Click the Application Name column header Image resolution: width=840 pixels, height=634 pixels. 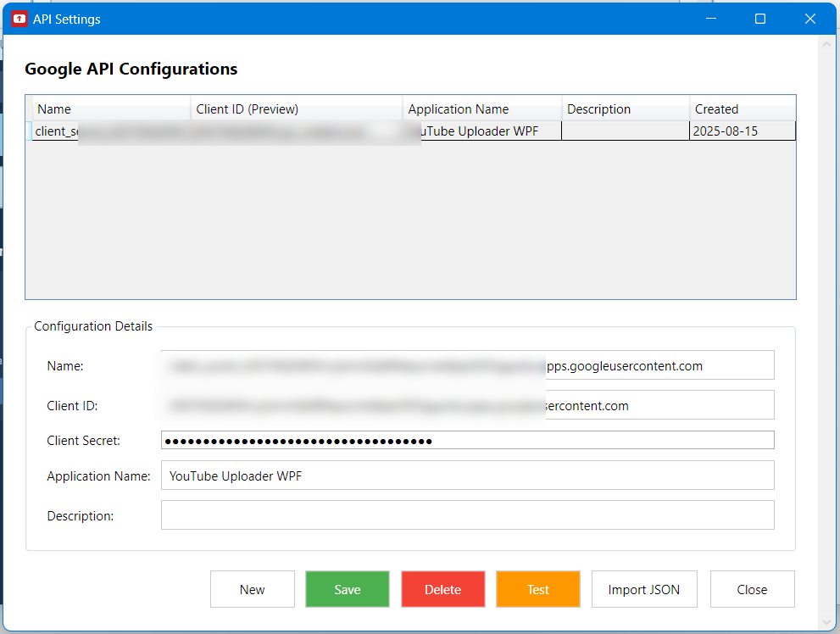(x=482, y=108)
